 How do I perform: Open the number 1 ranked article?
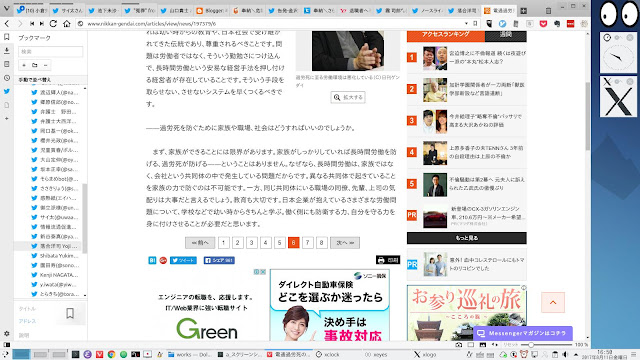tap(467, 58)
